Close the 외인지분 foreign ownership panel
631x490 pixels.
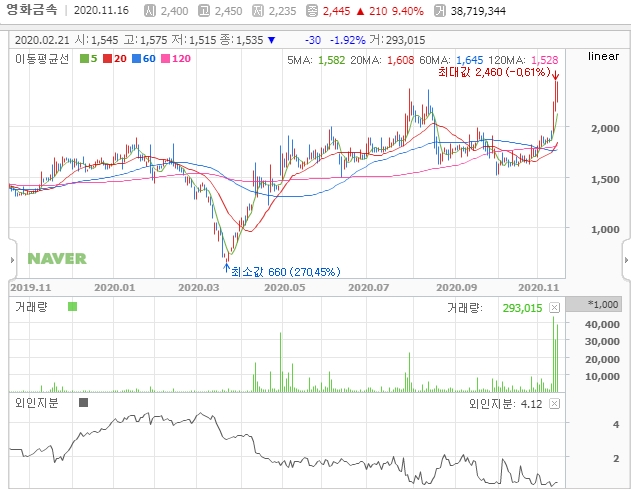coord(555,404)
